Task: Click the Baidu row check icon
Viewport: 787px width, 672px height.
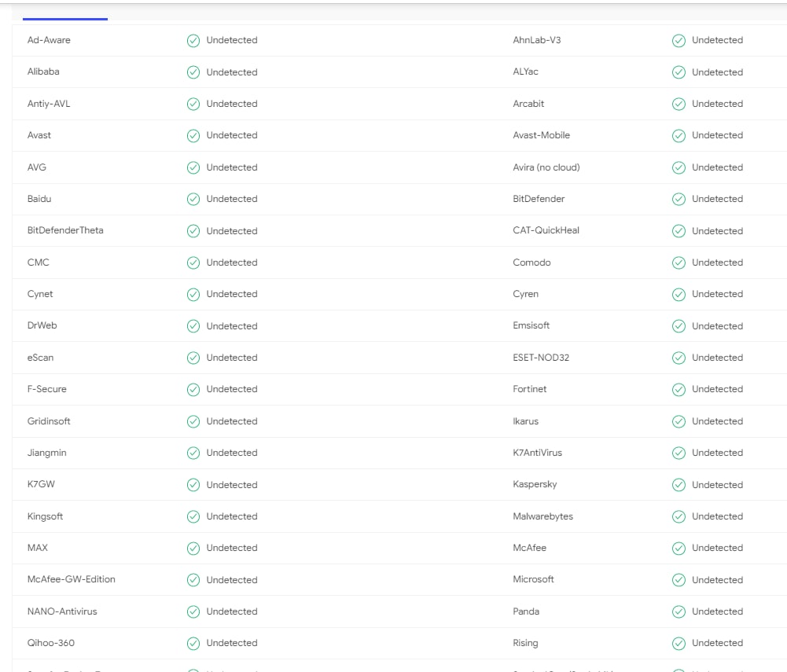Action: [193, 199]
